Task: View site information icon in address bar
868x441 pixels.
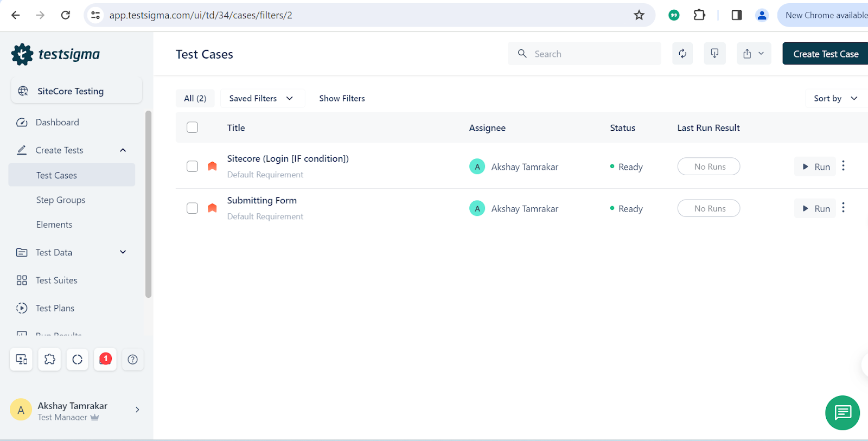Action: pyautogui.click(x=96, y=15)
